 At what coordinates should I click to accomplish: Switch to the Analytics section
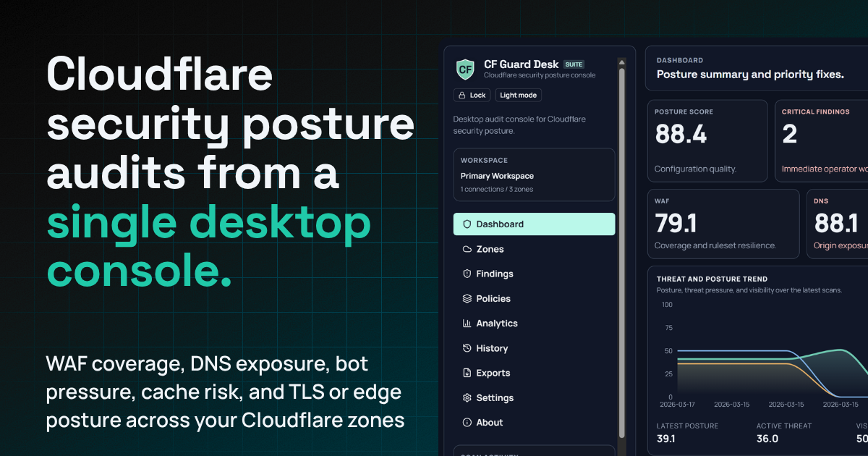point(535,324)
